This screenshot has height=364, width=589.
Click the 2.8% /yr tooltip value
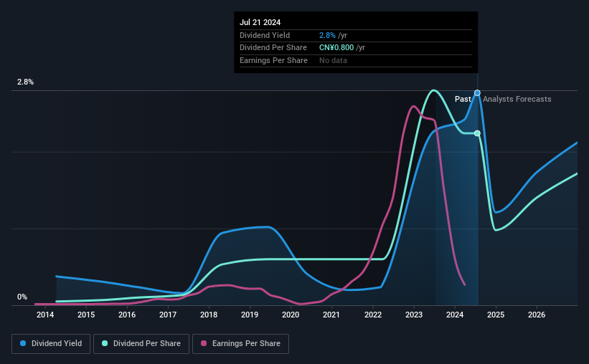coord(333,35)
